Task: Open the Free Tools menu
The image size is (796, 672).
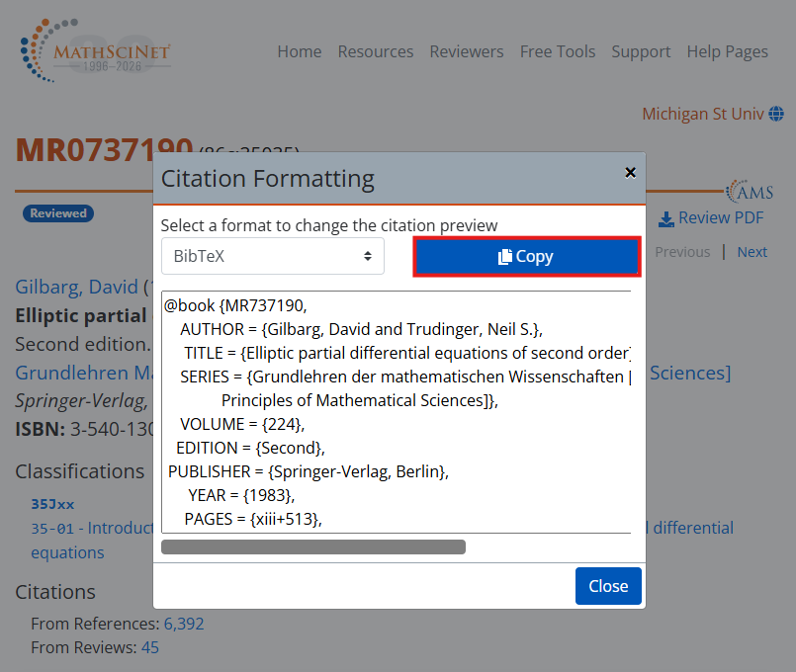Action: pos(558,51)
